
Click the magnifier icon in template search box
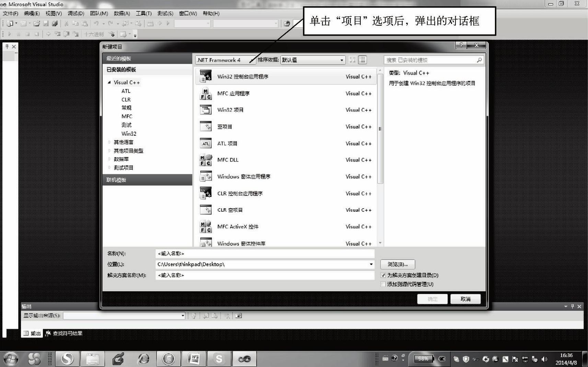479,60
